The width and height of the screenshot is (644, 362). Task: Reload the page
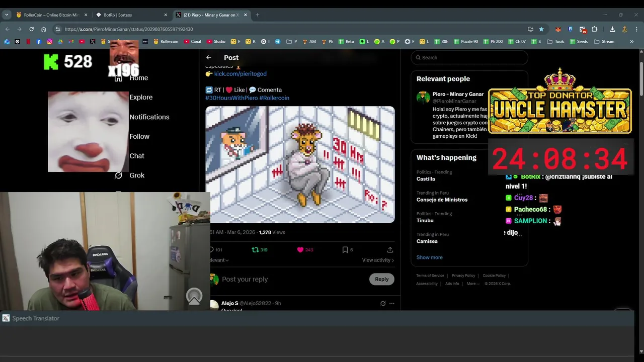(x=31, y=29)
